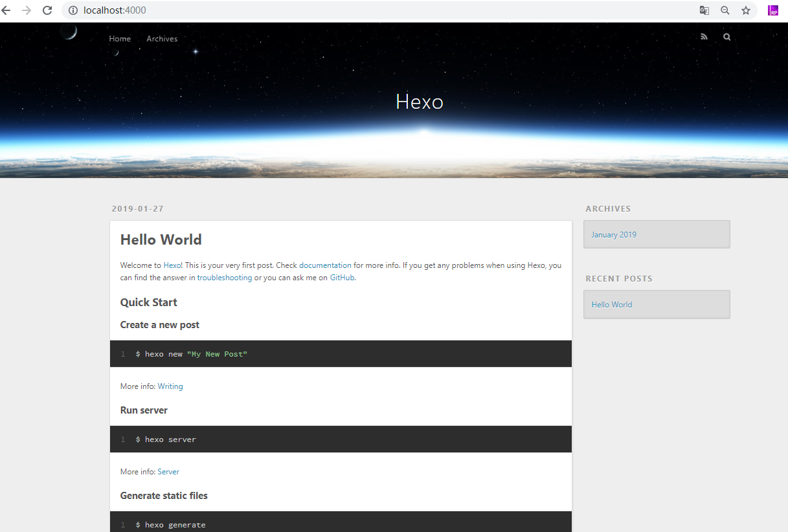The height and width of the screenshot is (532, 788).
Task: Click the Generate static files heading
Action: pos(164,496)
